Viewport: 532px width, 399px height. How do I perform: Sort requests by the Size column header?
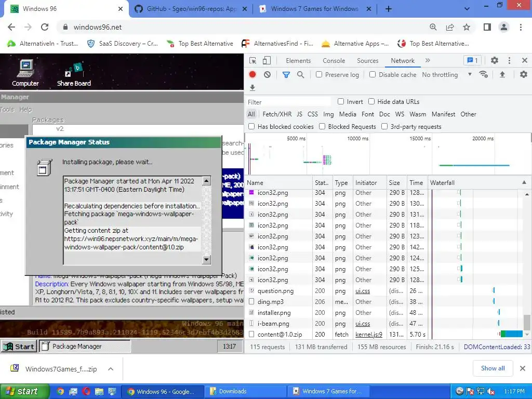(396, 182)
